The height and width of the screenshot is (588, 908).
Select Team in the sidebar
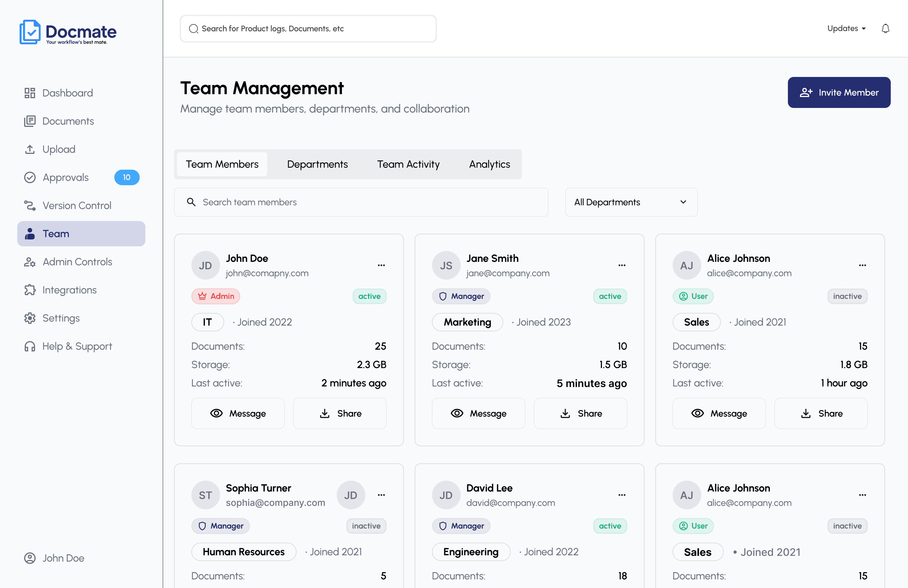(81, 234)
